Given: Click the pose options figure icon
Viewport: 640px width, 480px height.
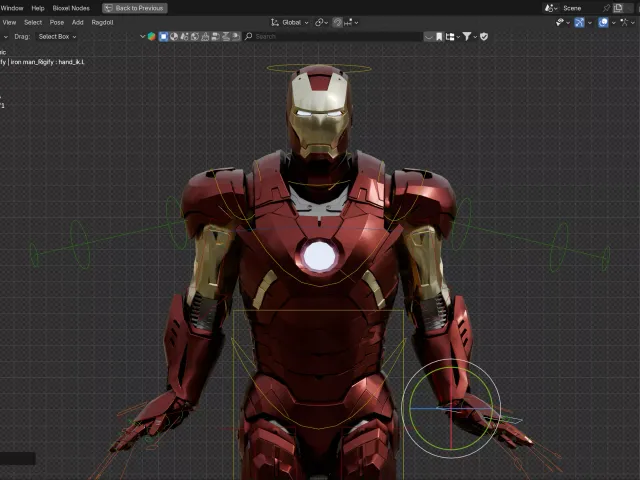Looking at the screenshot, I should pyautogui.click(x=624, y=22).
